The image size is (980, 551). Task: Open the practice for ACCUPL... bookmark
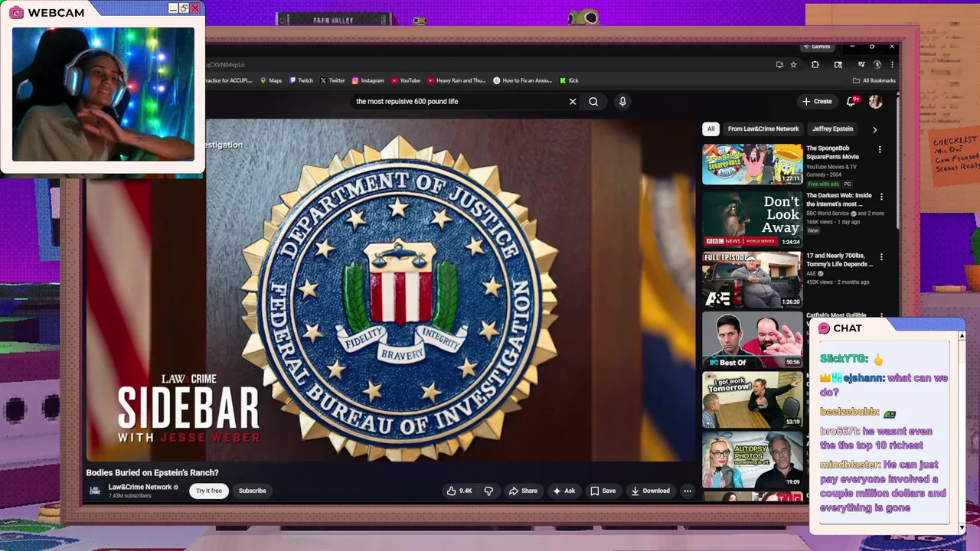(228, 80)
